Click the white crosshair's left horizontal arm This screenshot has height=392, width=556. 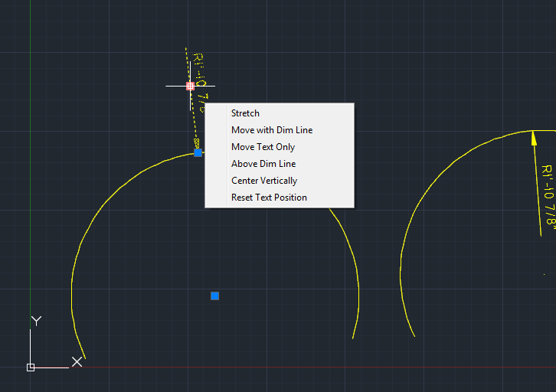pyautogui.click(x=175, y=86)
